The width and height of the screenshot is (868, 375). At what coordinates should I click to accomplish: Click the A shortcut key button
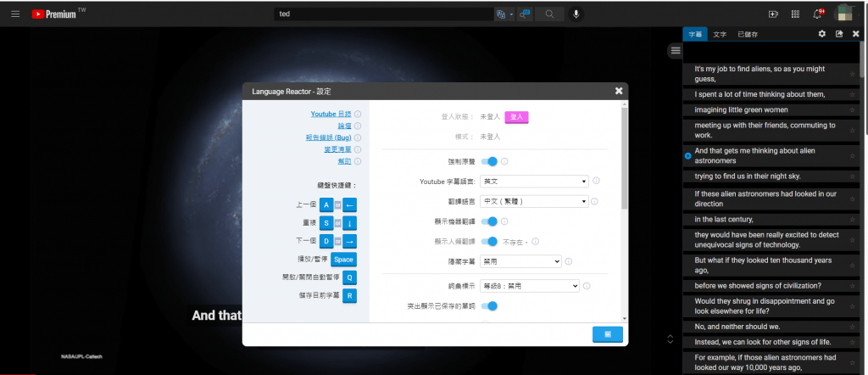point(326,205)
